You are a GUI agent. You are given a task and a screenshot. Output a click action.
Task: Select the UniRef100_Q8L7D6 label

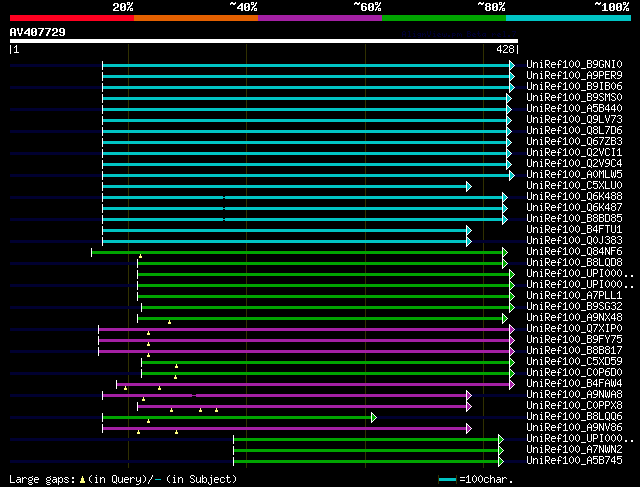pyautogui.click(x=574, y=131)
